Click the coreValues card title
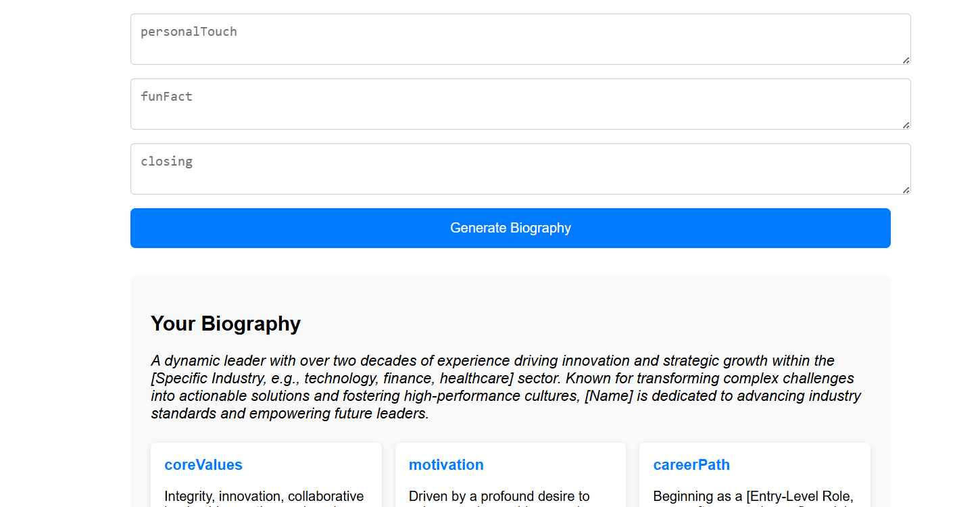980x507 pixels. click(203, 465)
